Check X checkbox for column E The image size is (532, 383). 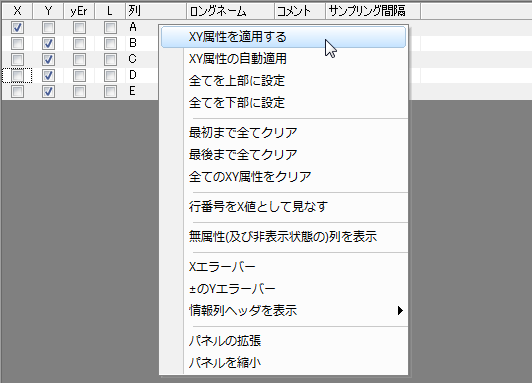pos(17,91)
